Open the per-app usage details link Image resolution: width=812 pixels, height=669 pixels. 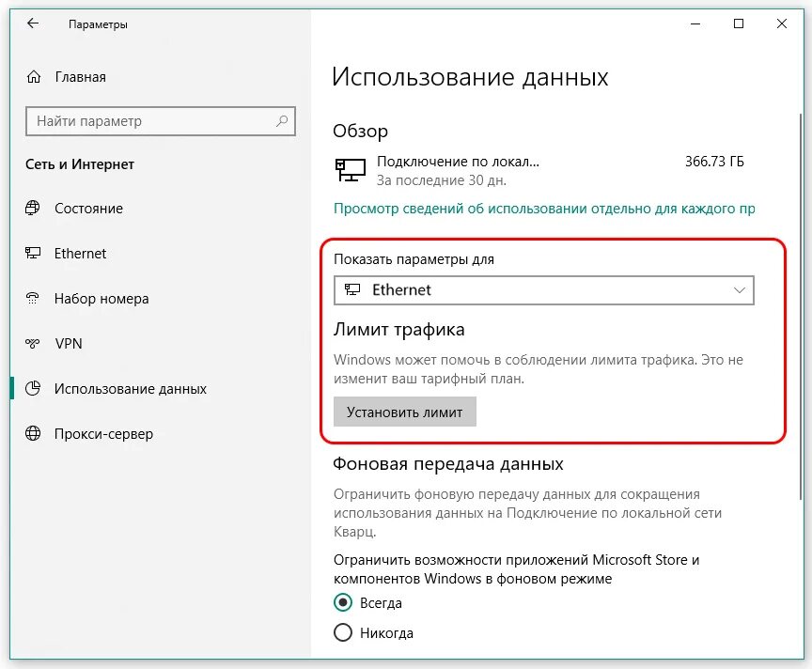click(544, 209)
